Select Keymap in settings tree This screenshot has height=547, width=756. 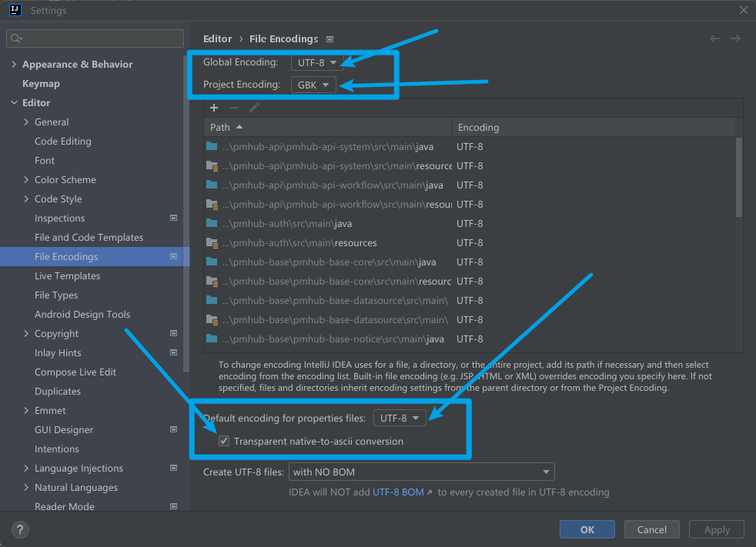tap(41, 83)
